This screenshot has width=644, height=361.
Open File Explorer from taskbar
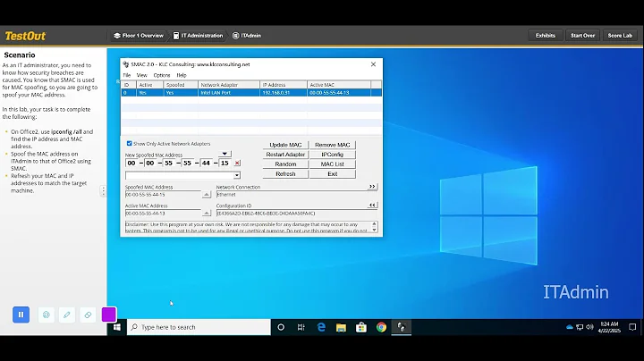pyautogui.click(x=341, y=327)
